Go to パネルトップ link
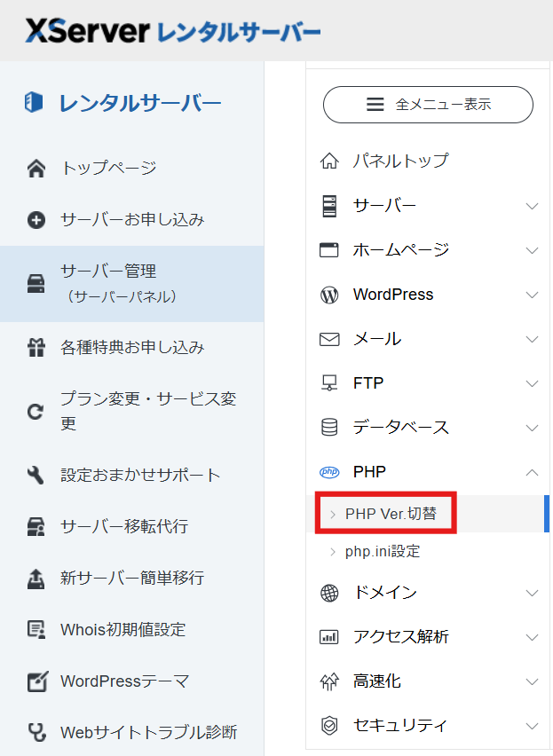Screen dimensions: 553x756 click(399, 161)
